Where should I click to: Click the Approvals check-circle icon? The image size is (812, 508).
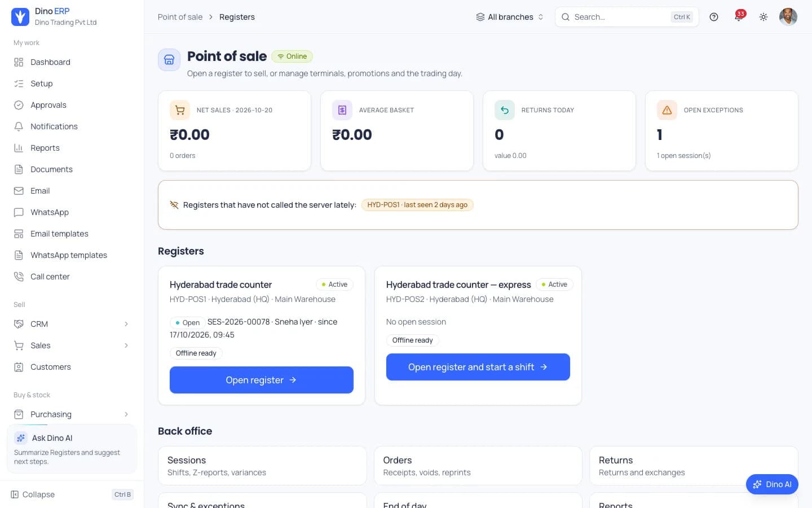(x=19, y=105)
